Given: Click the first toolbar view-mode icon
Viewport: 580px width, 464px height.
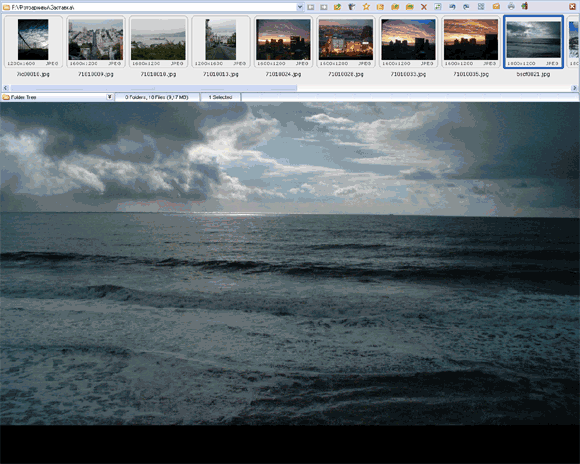Looking at the screenshot, I should tap(311, 7).
